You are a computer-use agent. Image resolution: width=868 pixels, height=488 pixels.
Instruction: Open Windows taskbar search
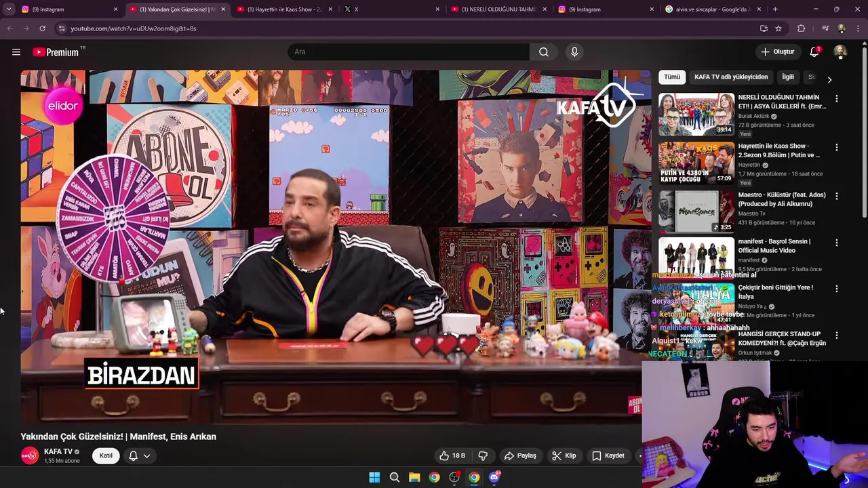(394, 477)
